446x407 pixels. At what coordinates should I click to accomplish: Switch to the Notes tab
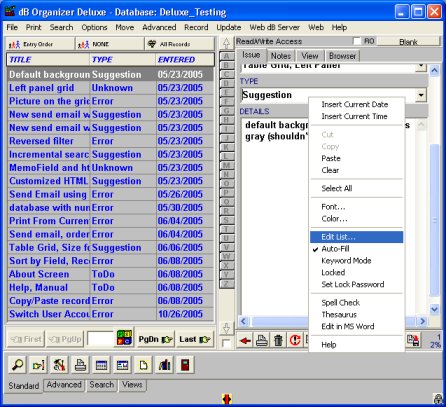coord(281,56)
